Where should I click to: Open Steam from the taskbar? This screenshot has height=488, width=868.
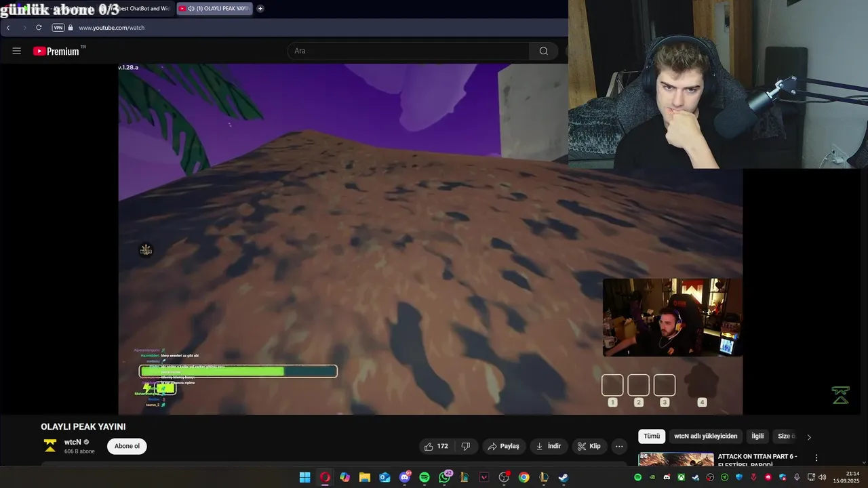pyautogui.click(x=564, y=477)
